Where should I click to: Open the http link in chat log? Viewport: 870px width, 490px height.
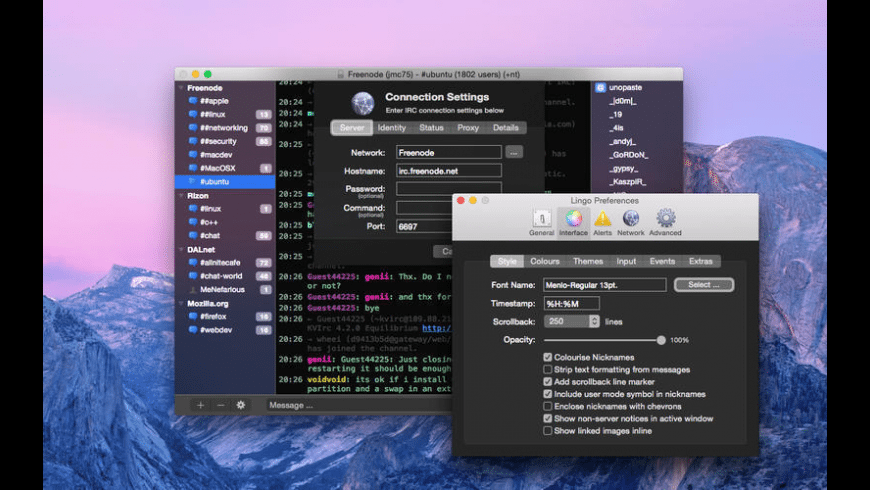437,329
